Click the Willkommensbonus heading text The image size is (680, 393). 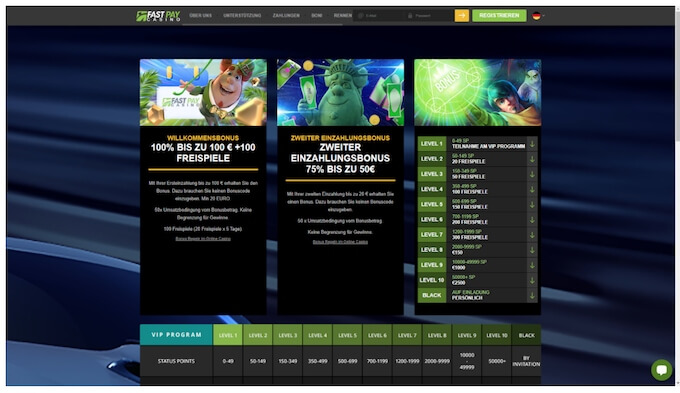pos(203,138)
